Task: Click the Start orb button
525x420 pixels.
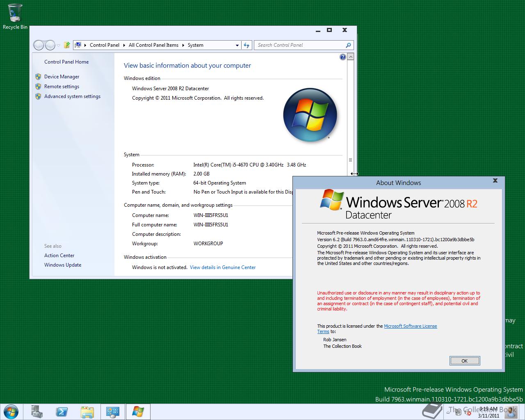Action: click(10, 412)
